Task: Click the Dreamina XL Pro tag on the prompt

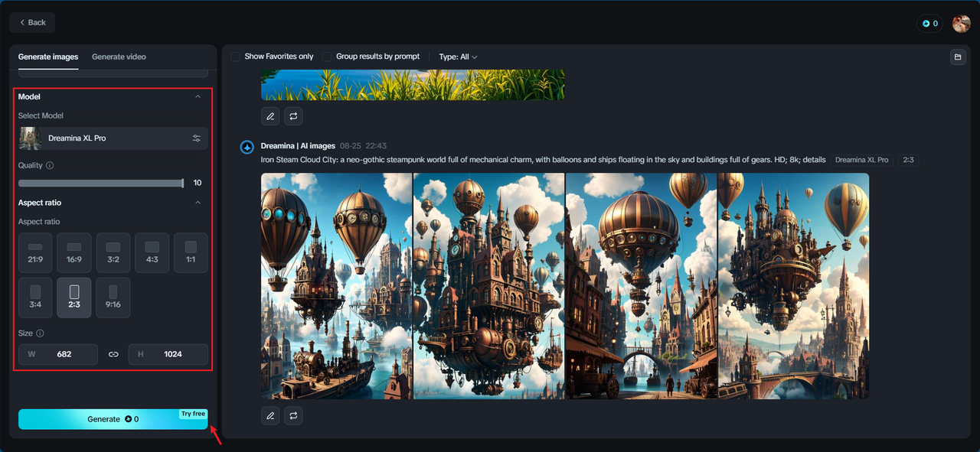Action: [862, 160]
